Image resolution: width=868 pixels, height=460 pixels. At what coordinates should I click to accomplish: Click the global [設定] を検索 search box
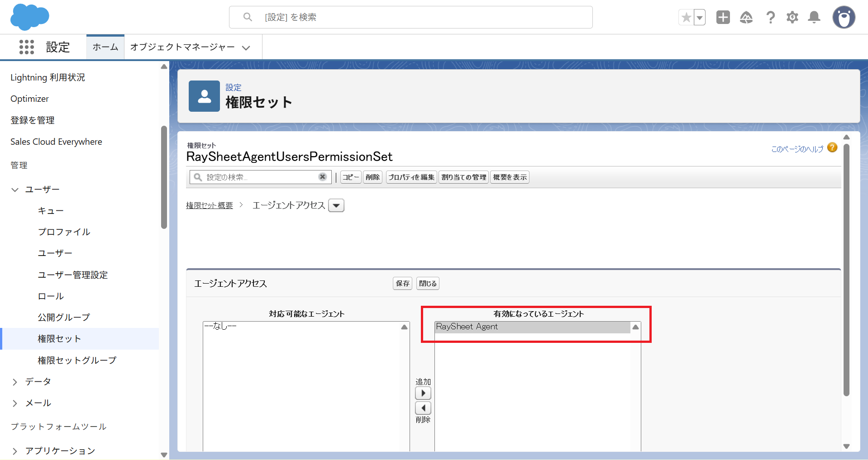point(410,17)
